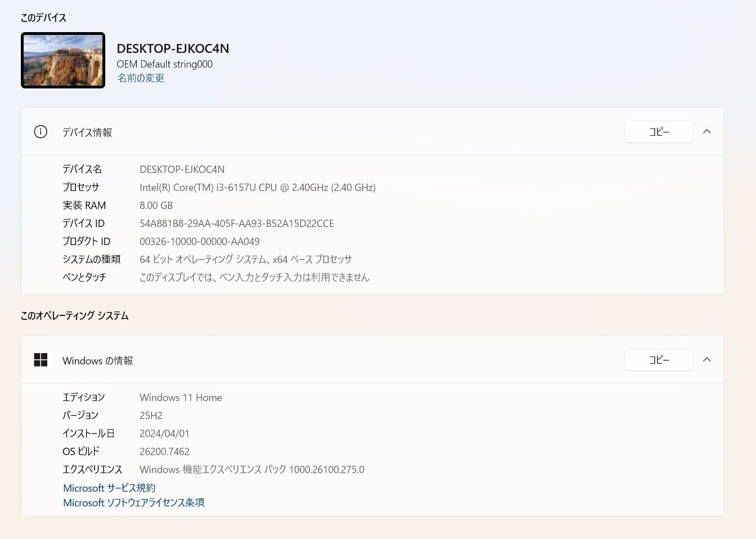Screen dimensions: 756x539
Task: Click the エディション label
Action: (84, 398)
